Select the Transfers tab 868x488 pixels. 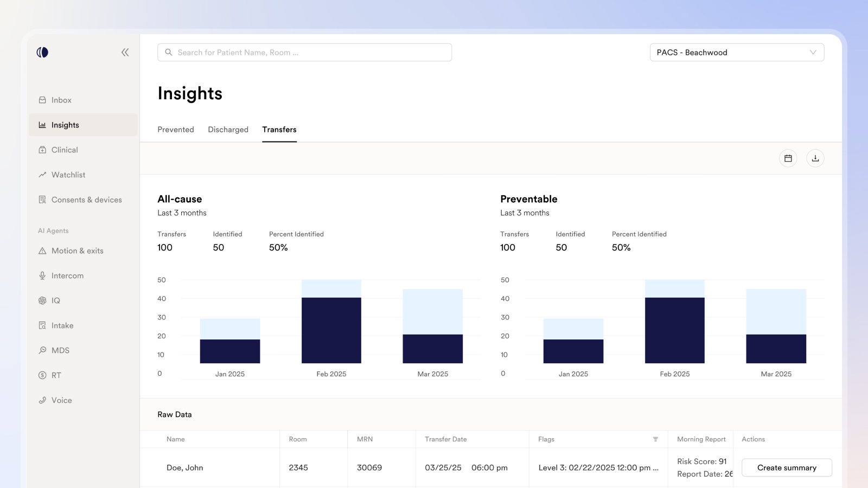[x=279, y=130]
